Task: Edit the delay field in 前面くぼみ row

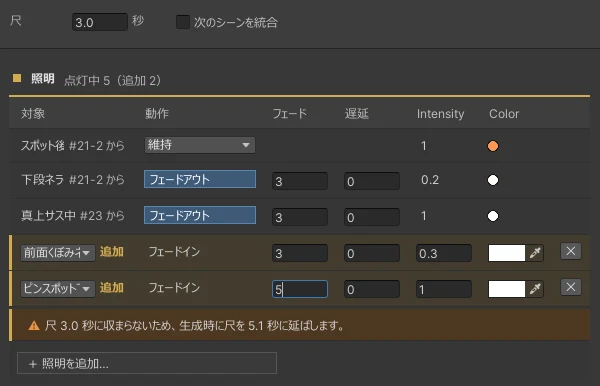Action: coord(372,253)
